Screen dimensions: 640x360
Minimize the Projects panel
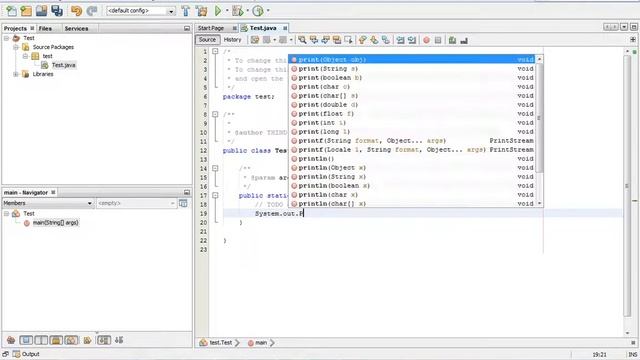click(187, 29)
